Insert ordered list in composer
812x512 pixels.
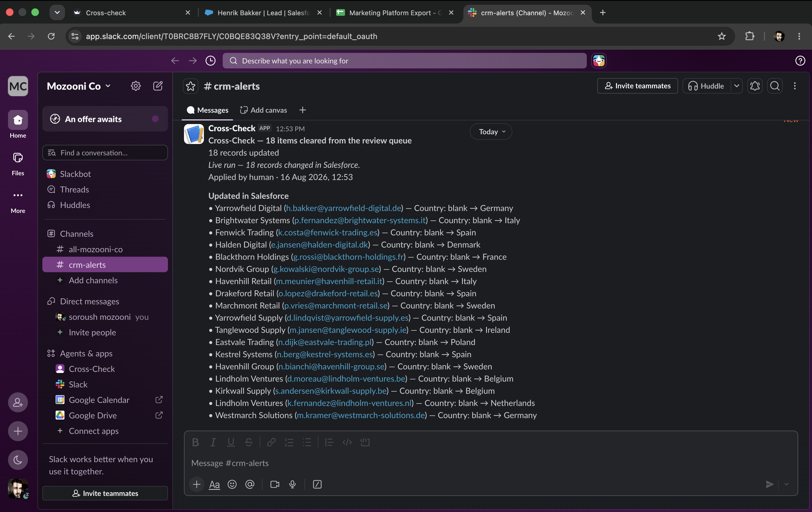tap(289, 442)
